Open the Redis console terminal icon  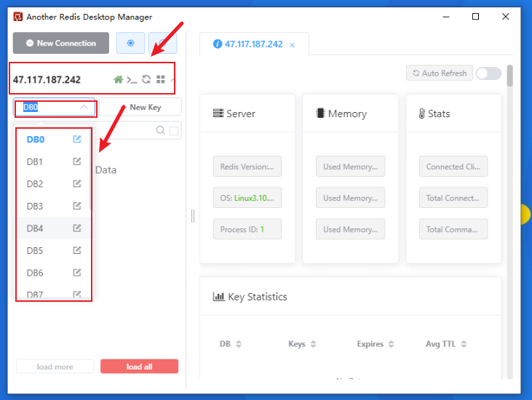click(x=132, y=80)
